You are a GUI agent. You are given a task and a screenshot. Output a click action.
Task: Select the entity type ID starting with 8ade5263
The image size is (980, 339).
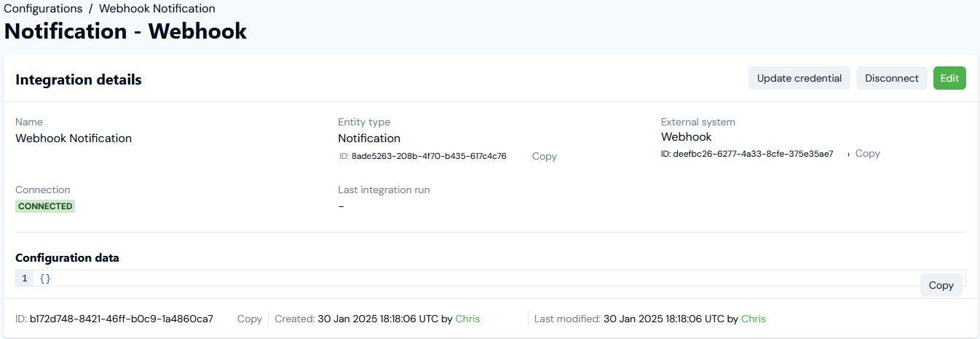coord(429,156)
